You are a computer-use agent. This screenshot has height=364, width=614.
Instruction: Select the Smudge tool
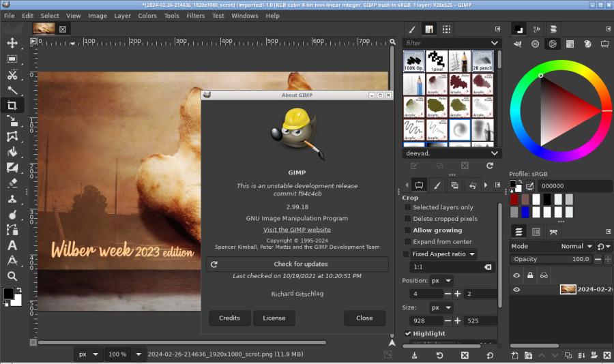tap(12, 215)
